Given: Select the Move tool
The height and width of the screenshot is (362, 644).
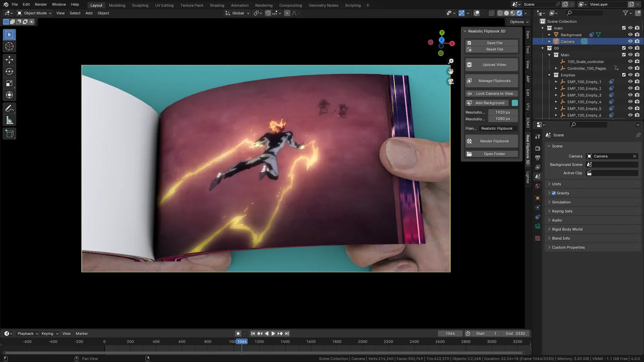Looking at the screenshot, I should [9, 60].
